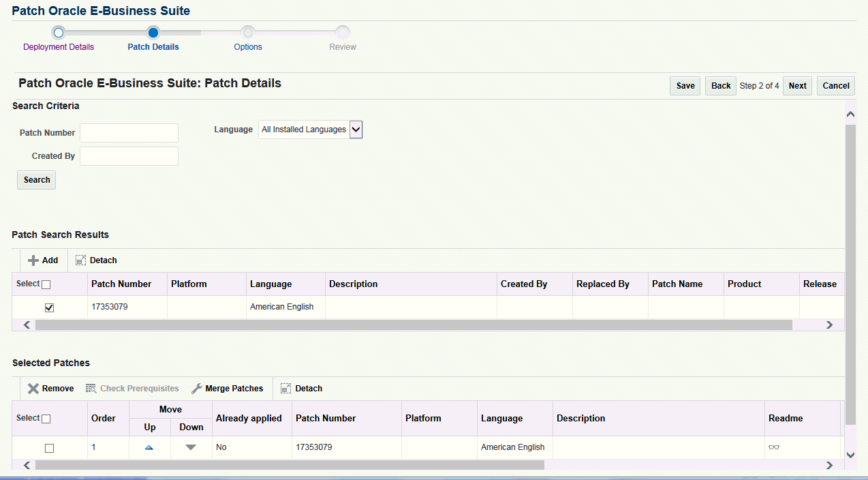Viewport: 868px width, 480px height.
Task: Detach the Selected Patches table
Action: click(x=301, y=389)
